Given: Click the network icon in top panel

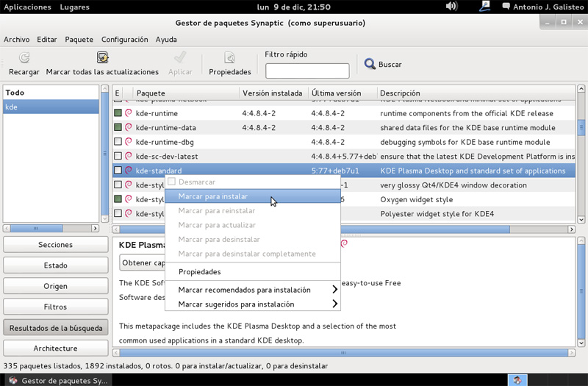Looking at the screenshot, I should (x=484, y=7).
